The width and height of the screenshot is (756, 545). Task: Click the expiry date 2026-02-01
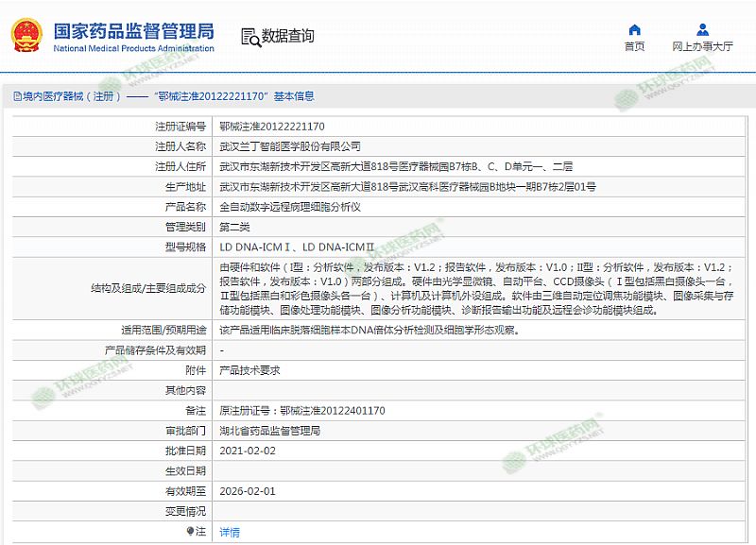coord(248,491)
